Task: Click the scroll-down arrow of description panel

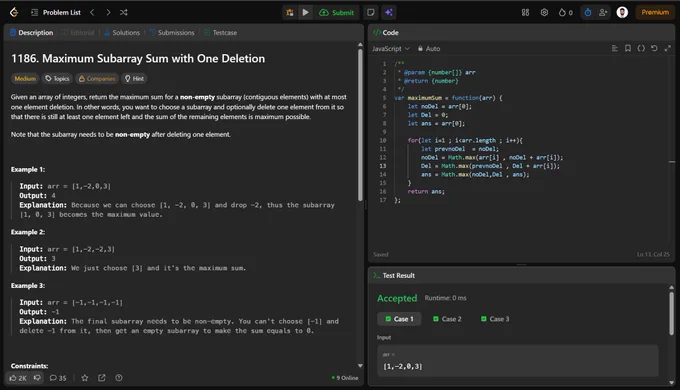Action: click(x=360, y=366)
